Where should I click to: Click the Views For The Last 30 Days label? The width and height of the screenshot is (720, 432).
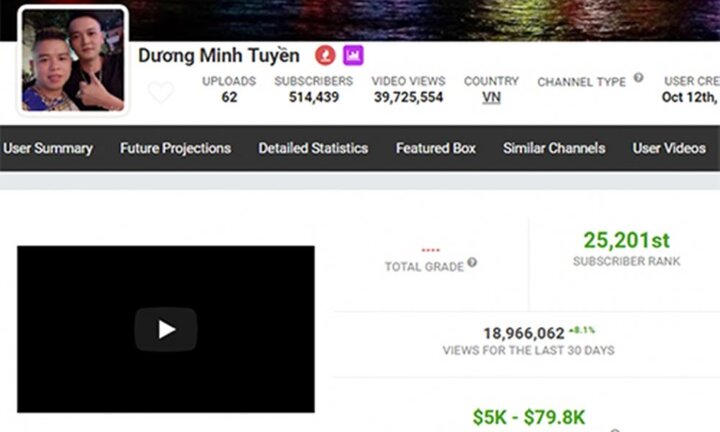(x=529, y=351)
